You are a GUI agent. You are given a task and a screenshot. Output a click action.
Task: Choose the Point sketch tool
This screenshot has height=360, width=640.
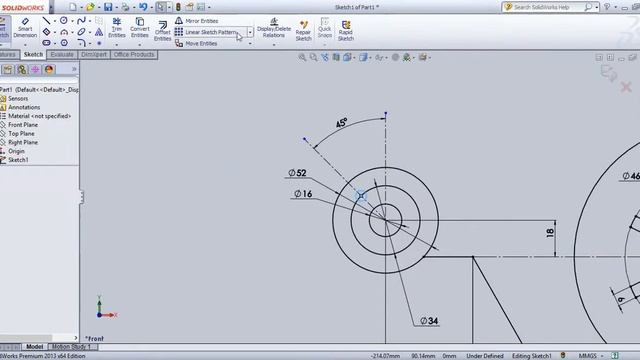click(x=99, y=43)
